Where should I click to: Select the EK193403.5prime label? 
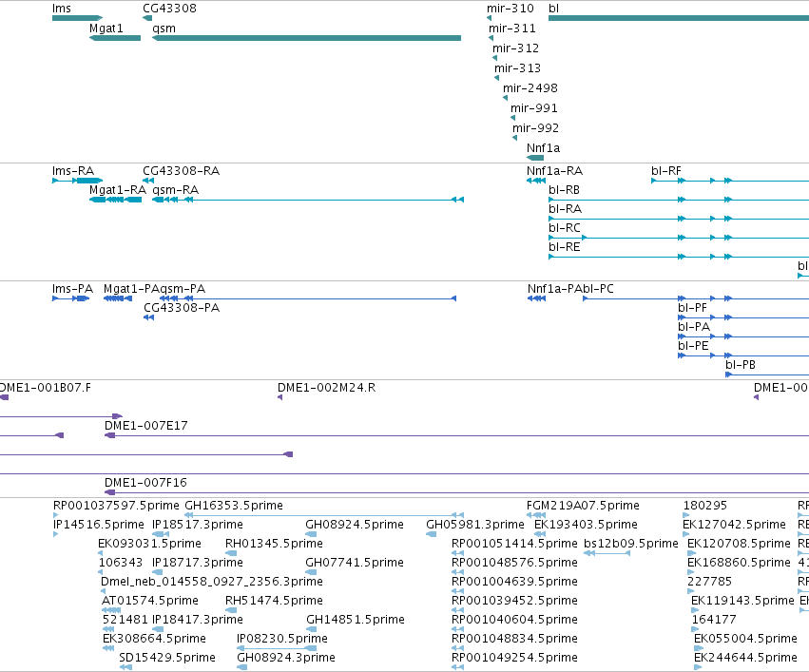[587, 525]
